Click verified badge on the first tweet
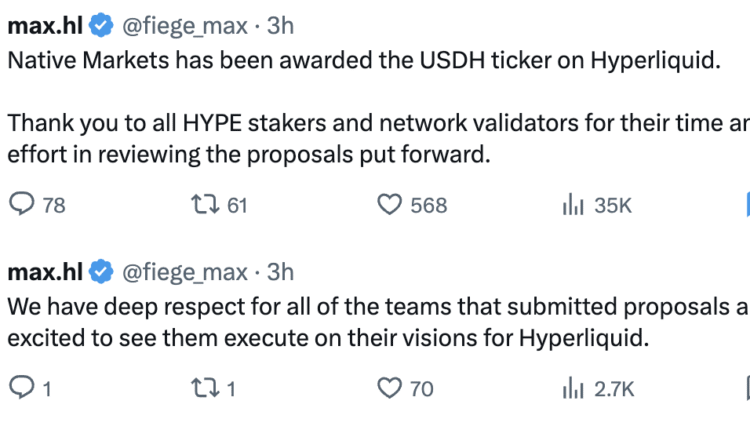 [101, 20]
